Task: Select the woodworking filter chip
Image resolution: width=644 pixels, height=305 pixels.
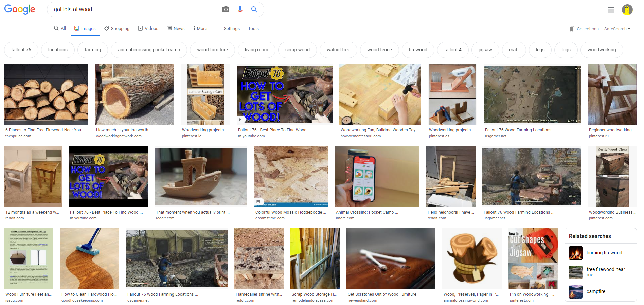Action: [x=602, y=50]
